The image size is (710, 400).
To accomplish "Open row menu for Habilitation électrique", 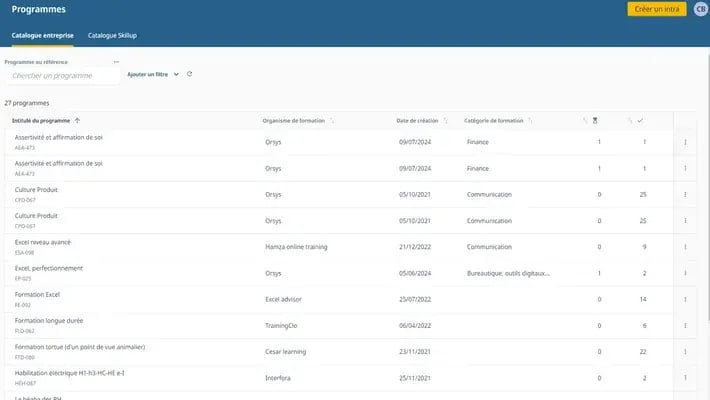I will (x=685, y=378).
